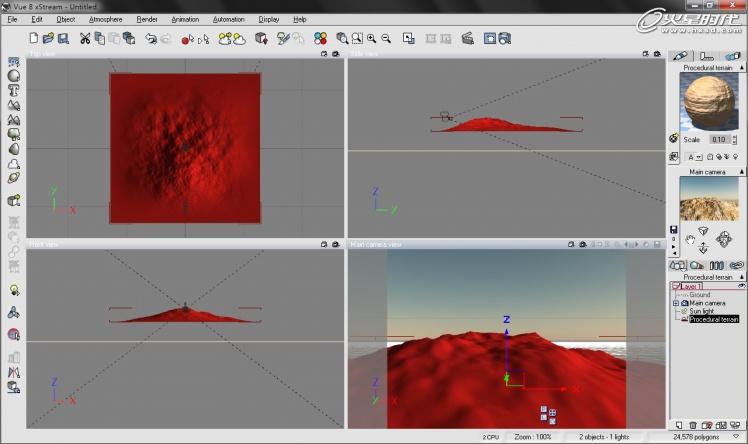Add a planet from left toolbar
This screenshot has width=748, height=444.
point(14,178)
